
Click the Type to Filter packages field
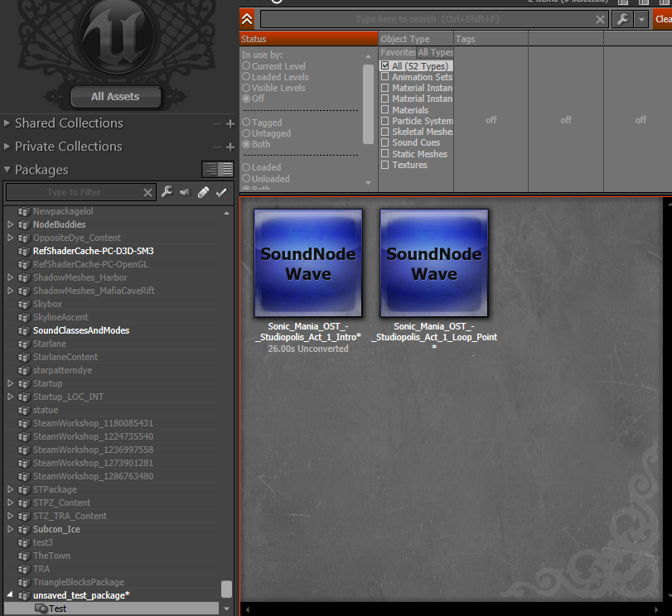(74, 192)
